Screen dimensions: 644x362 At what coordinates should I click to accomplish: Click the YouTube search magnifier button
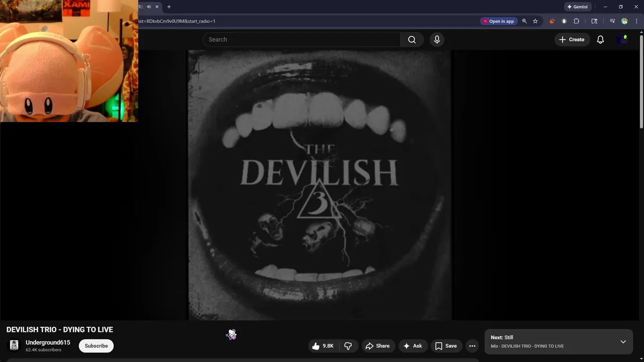point(412,39)
